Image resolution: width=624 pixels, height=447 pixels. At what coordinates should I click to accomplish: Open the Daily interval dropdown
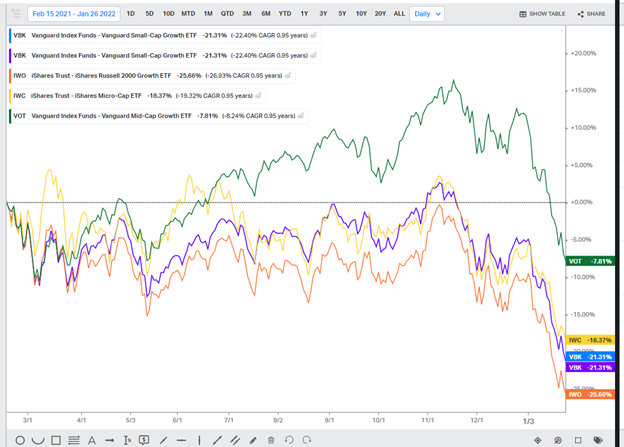tap(427, 14)
